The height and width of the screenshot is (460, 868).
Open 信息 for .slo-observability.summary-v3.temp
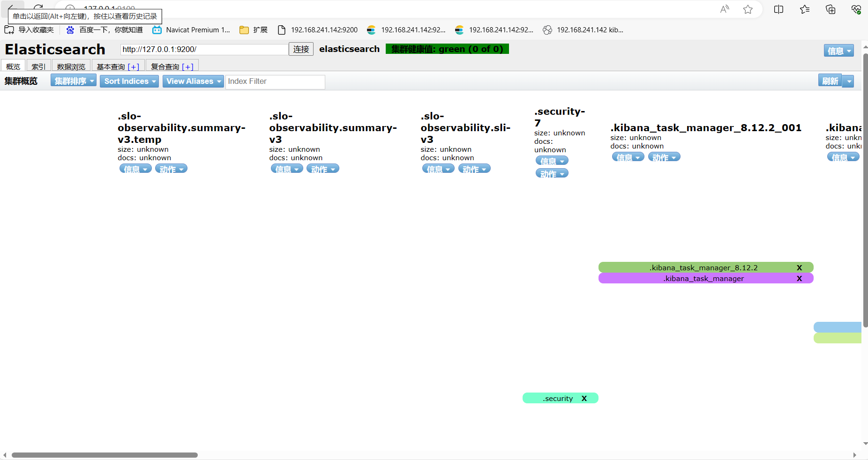(135, 169)
